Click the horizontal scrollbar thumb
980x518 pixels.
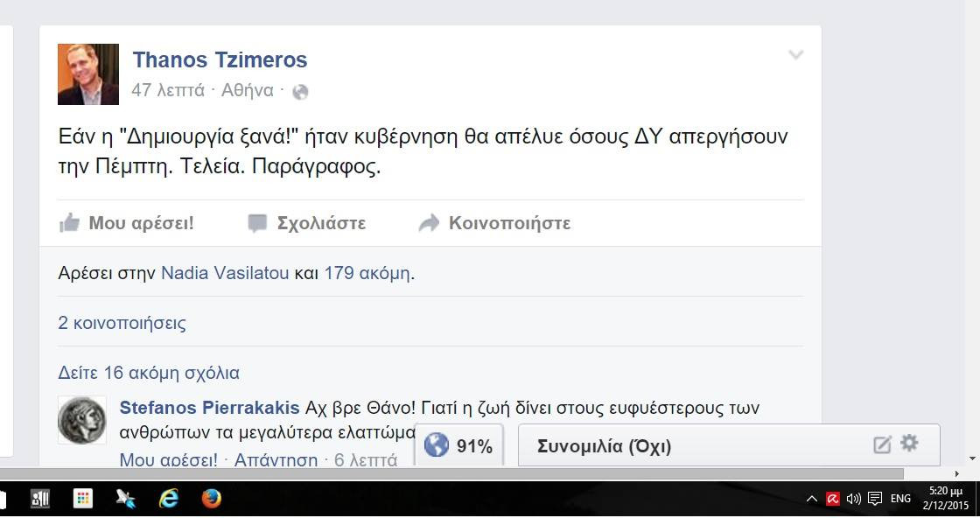coord(451,474)
